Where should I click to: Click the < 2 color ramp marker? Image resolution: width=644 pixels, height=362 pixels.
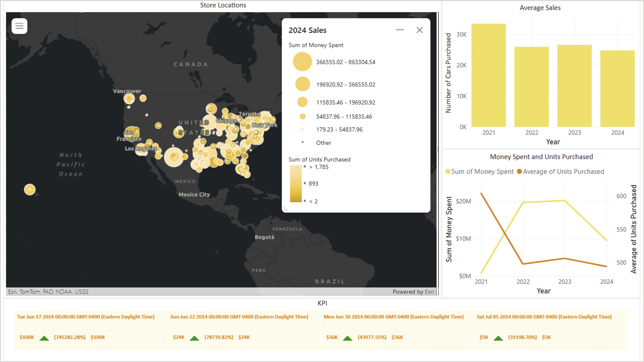[305, 201]
